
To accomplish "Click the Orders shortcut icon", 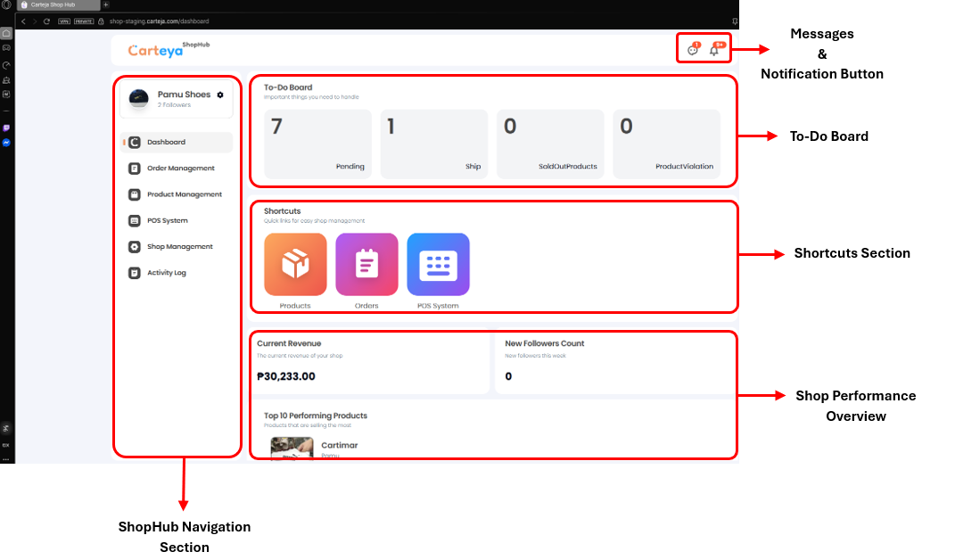I will click(366, 264).
